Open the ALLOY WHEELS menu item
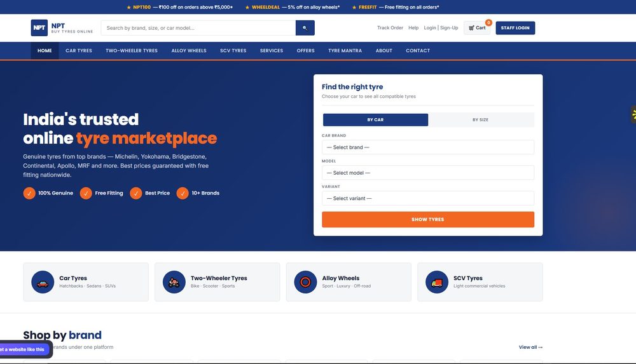The image size is (636, 364). click(189, 51)
